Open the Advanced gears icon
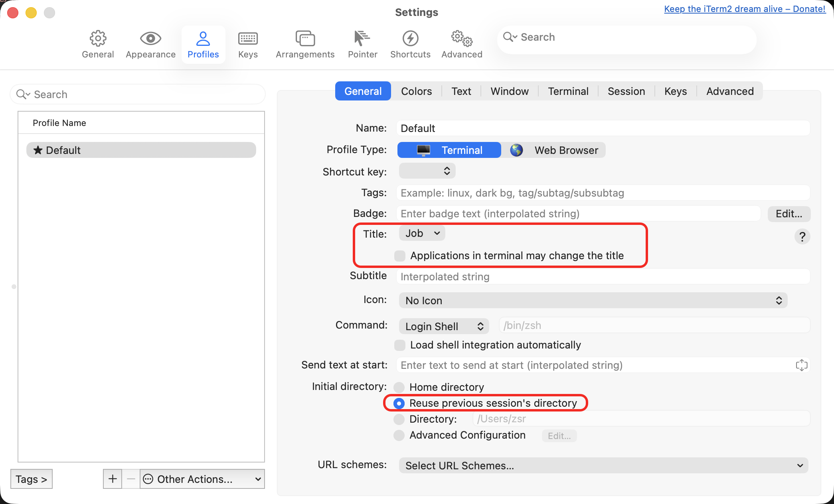834x504 pixels. [x=462, y=39]
